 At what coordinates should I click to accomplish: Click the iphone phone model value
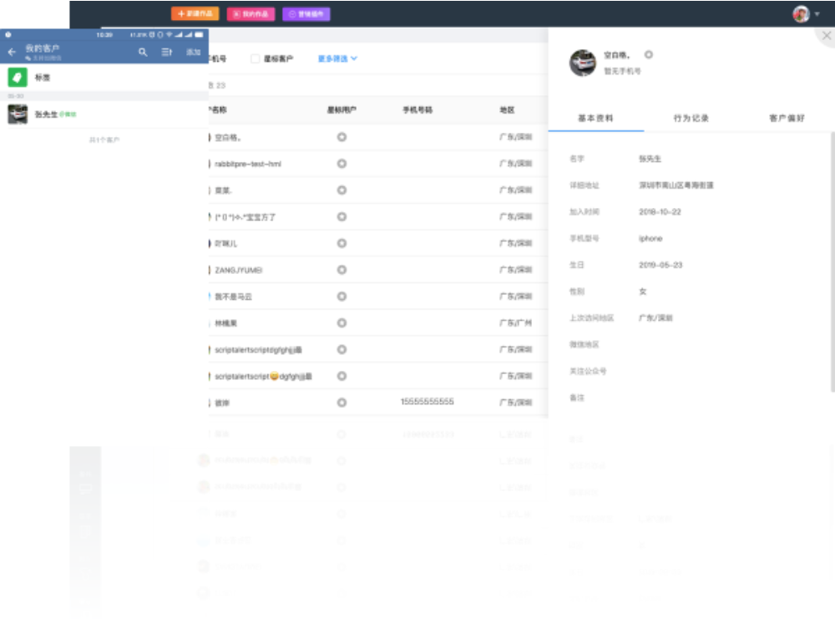(x=650, y=238)
